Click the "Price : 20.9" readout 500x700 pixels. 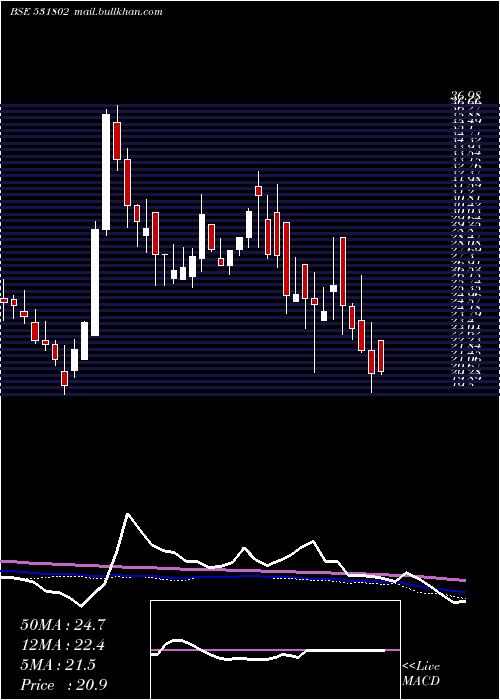64,685
